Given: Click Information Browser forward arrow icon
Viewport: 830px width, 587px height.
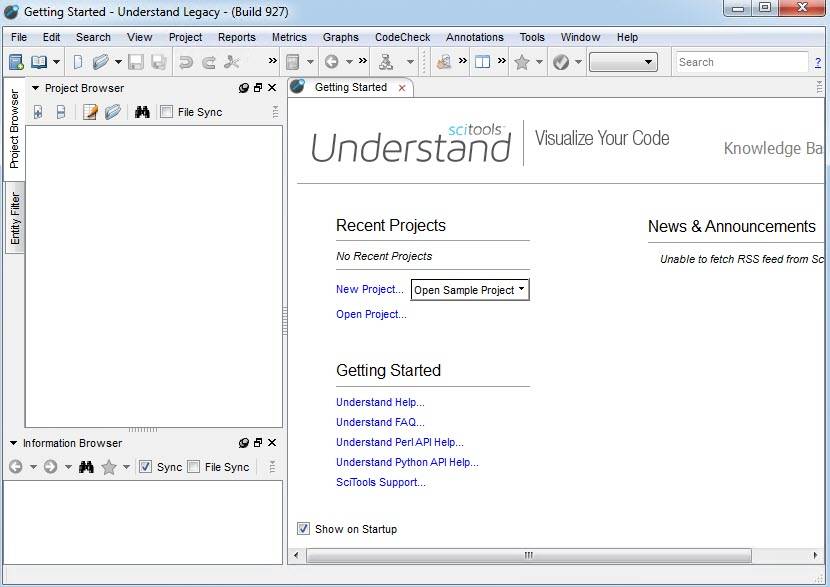Looking at the screenshot, I should point(50,466).
